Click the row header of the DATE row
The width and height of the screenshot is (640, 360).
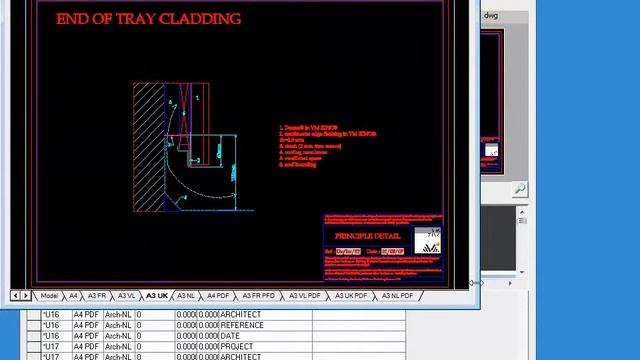pos(34,336)
